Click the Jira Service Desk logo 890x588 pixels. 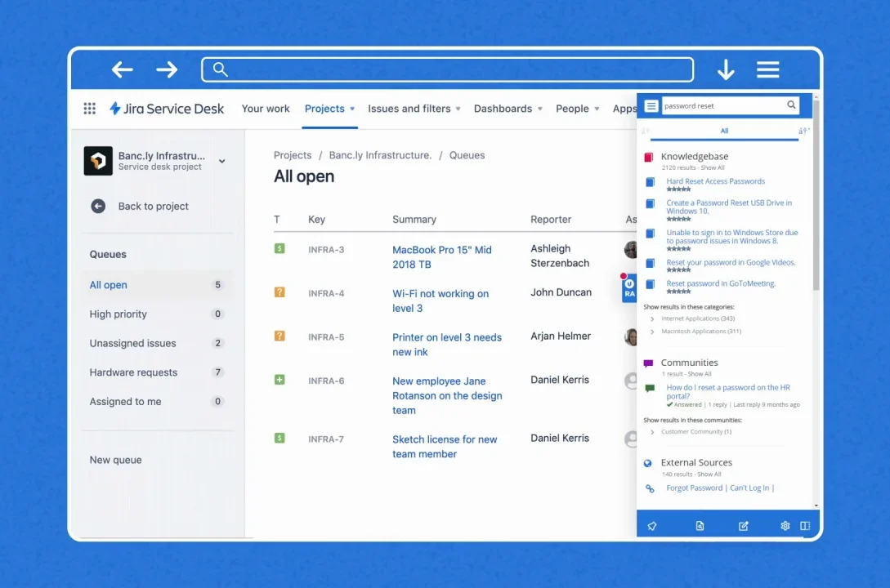[167, 109]
